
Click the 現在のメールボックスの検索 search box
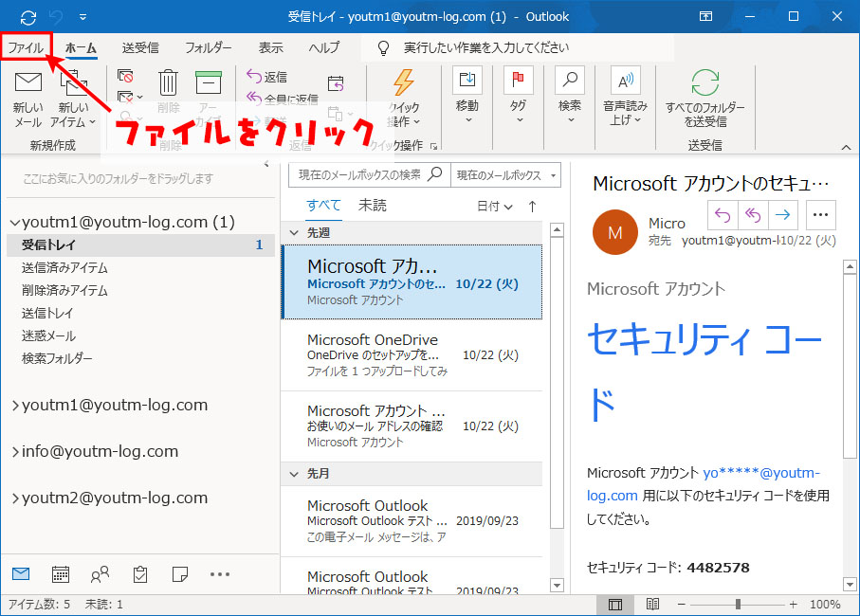point(369,174)
